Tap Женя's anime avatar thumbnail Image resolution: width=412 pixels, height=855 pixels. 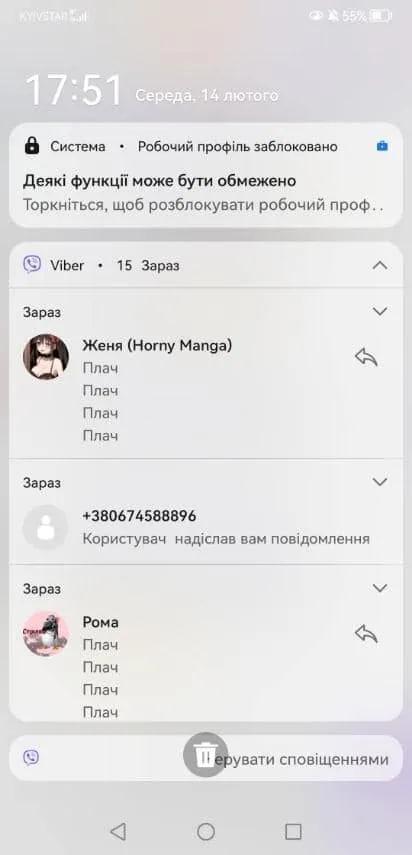[46, 357]
